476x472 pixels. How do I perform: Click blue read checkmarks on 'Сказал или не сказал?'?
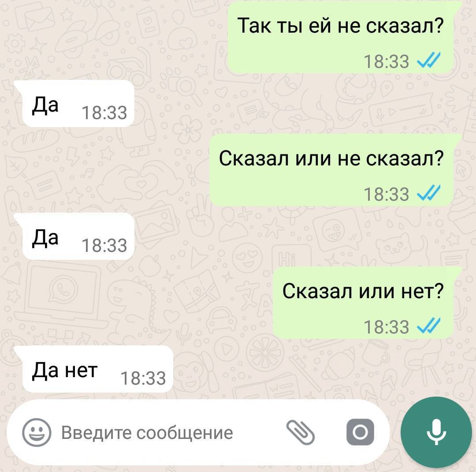pyautogui.click(x=429, y=193)
